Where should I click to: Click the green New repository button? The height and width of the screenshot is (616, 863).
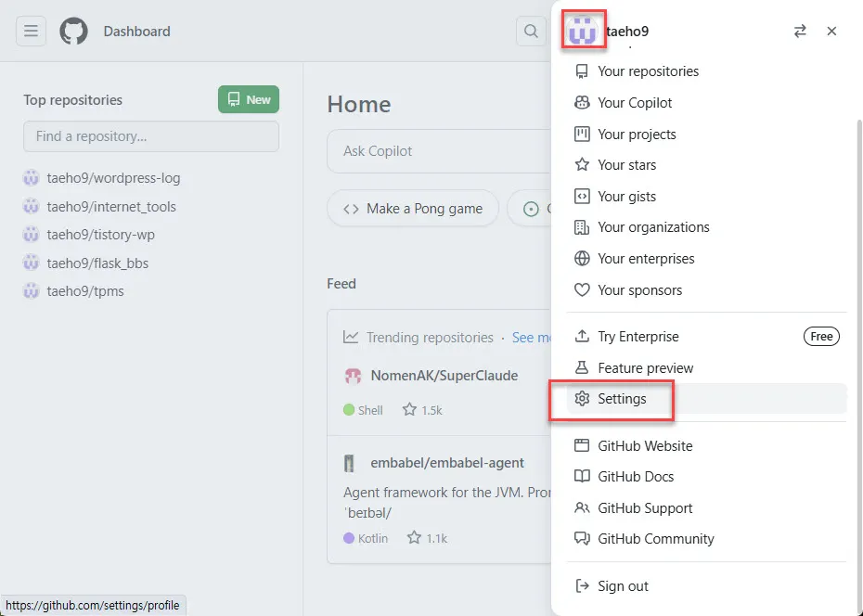(x=249, y=100)
